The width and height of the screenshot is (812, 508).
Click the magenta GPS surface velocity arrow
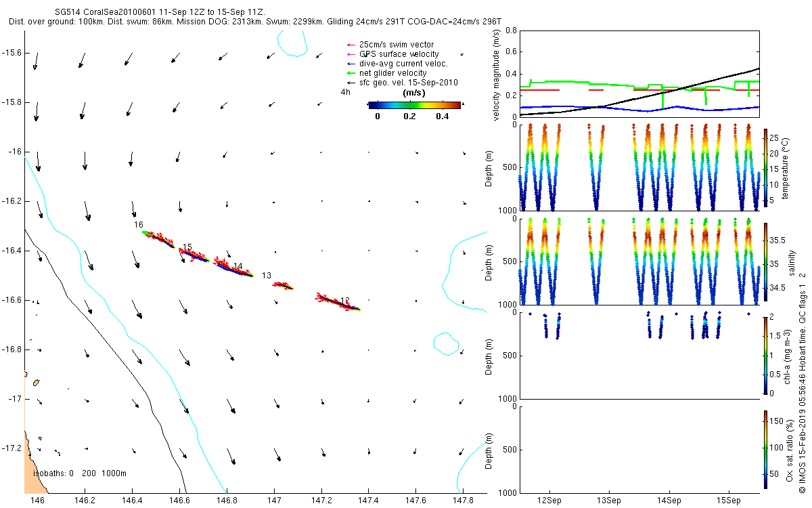point(351,54)
